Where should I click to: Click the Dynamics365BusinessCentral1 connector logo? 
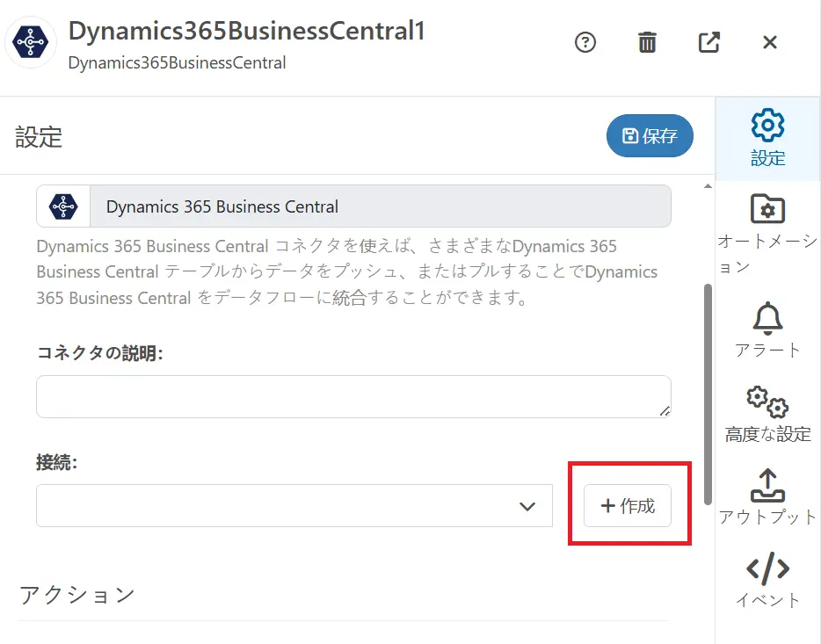pos(31,42)
